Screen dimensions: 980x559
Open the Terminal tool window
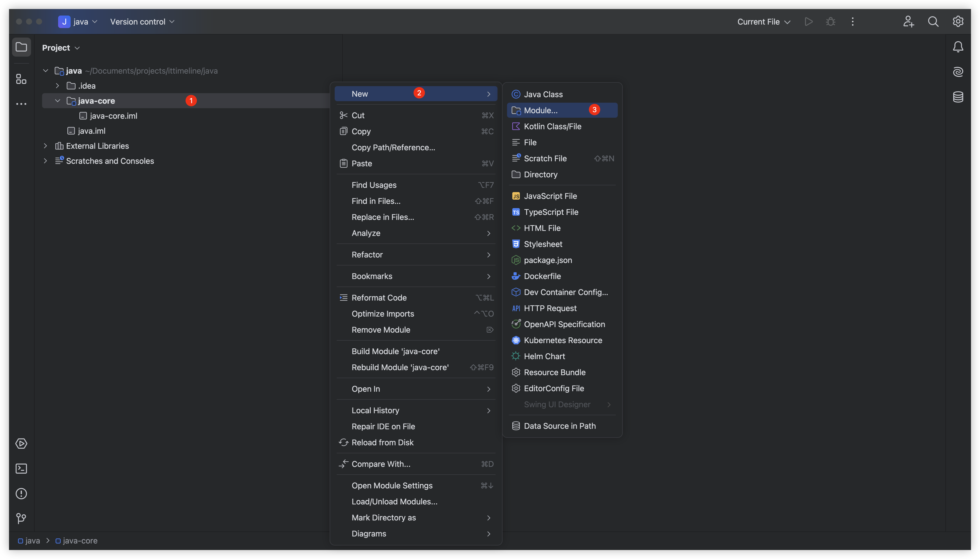click(x=21, y=468)
